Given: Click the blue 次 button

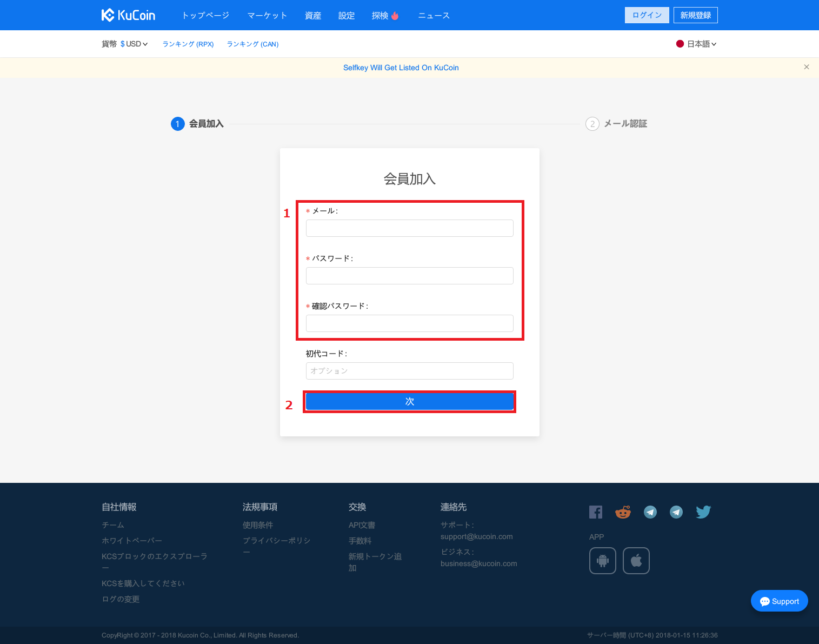Looking at the screenshot, I should 410,401.
